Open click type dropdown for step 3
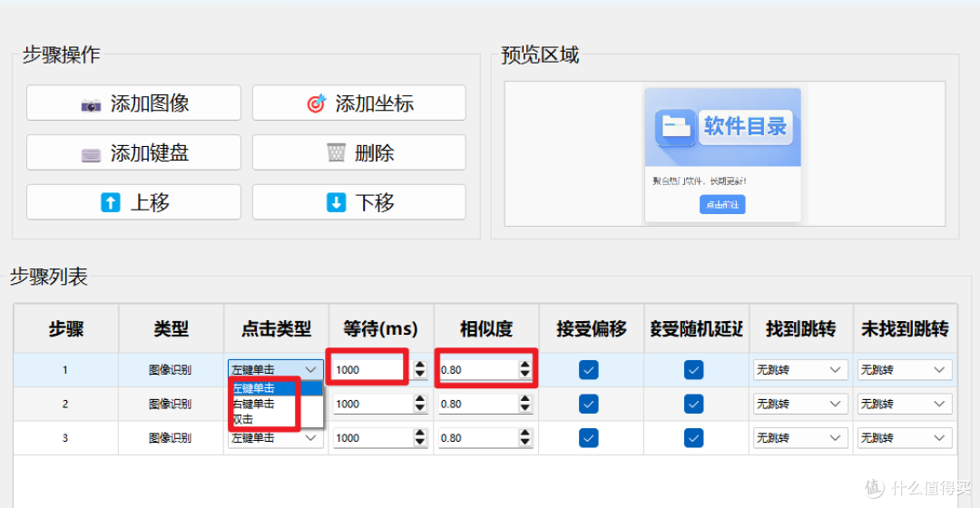Image resolution: width=980 pixels, height=508 pixels. coord(276,438)
